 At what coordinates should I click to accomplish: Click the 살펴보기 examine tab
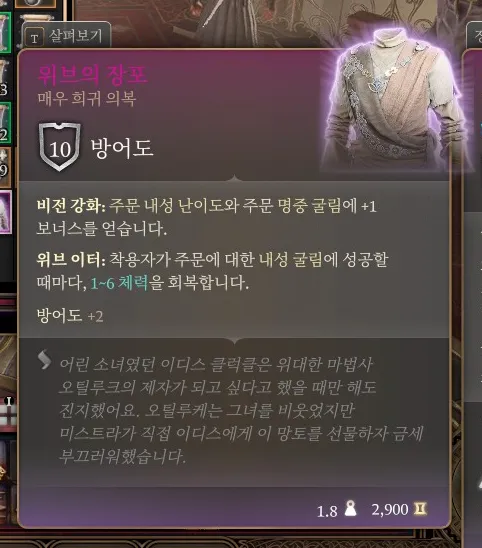[x=66, y=35]
